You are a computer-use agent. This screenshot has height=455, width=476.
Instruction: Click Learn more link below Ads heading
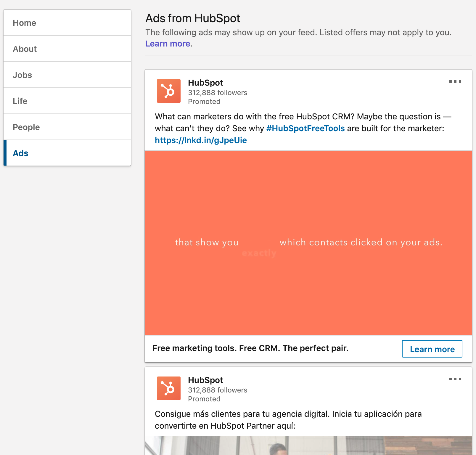pos(168,44)
